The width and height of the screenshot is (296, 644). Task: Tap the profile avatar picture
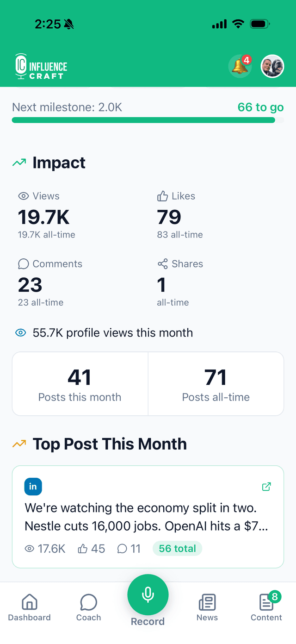(272, 67)
